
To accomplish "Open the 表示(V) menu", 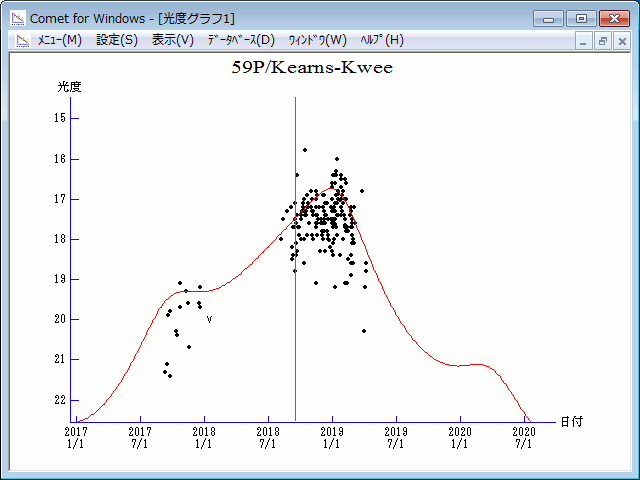I will coord(173,40).
